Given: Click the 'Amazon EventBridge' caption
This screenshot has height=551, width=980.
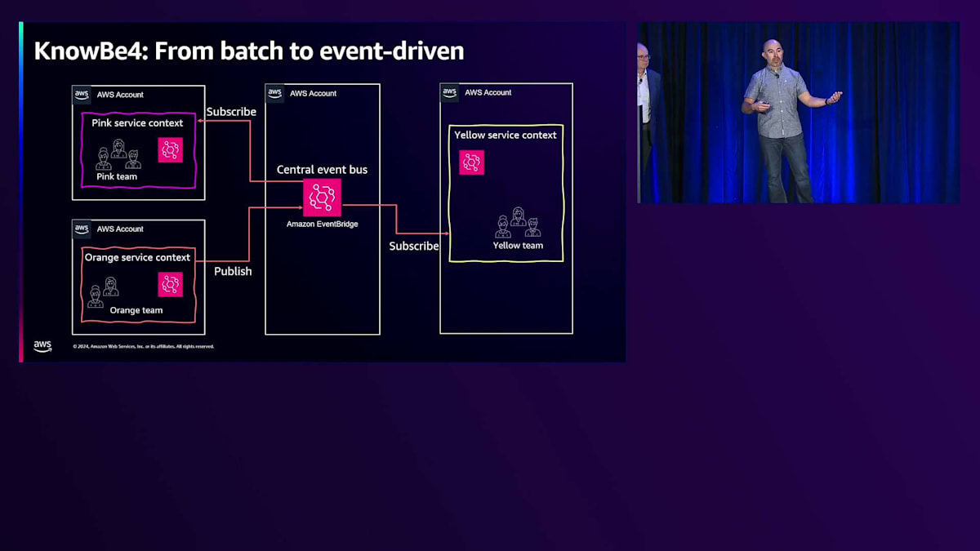Looking at the screenshot, I should click(x=322, y=224).
